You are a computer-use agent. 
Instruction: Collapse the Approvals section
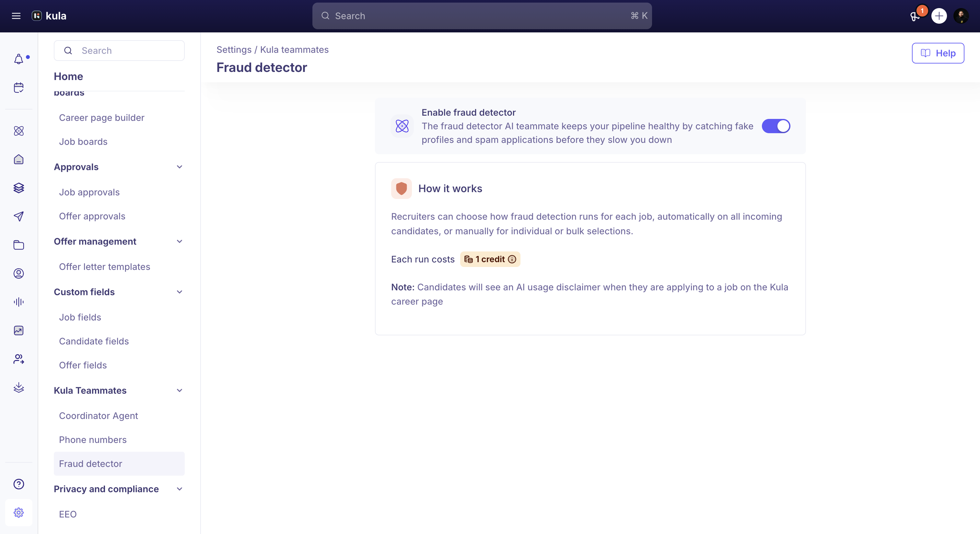[180, 167]
